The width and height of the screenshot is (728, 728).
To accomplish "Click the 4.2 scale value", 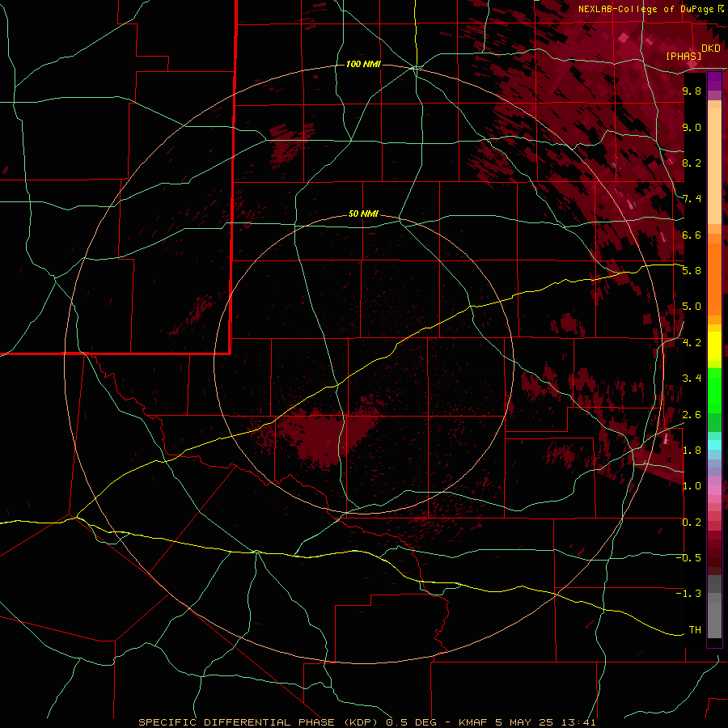I will (x=692, y=343).
